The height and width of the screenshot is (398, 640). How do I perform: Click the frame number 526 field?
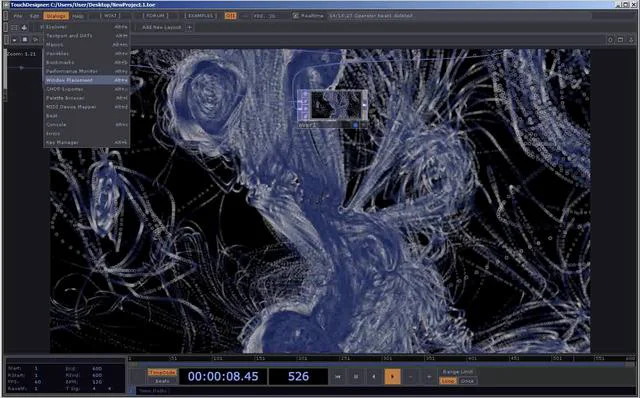click(x=298, y=376)
